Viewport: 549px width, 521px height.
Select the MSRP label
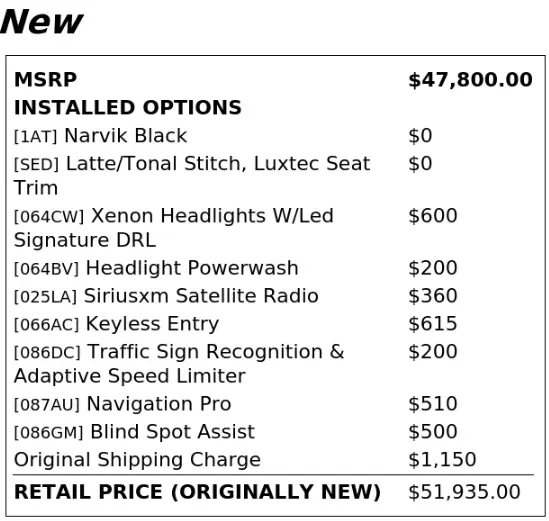(x=46, y=79)
